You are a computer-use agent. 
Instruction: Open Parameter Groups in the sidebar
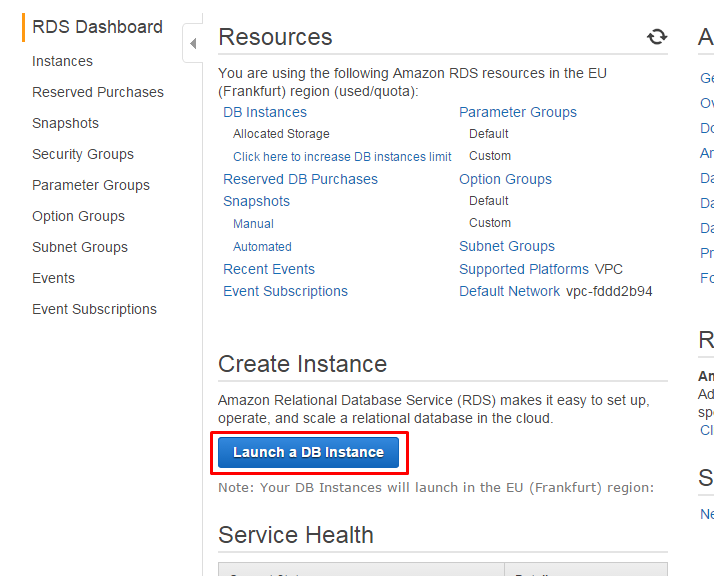[x=91, y=185]
